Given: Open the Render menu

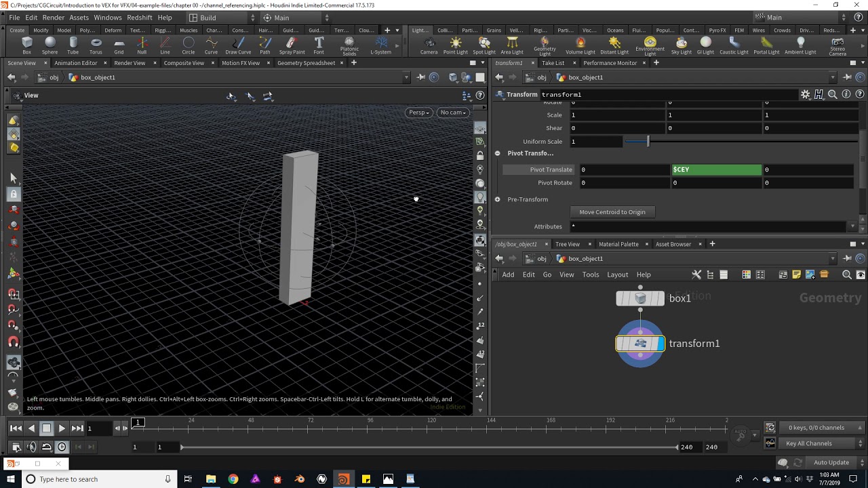Looking at the screenshot, I should point(53,18).
